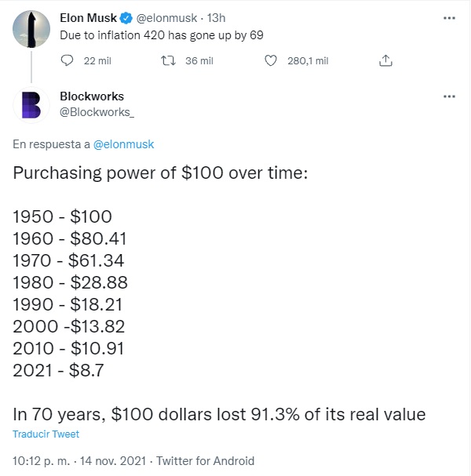The height and width of the screenshot is (476, 471).
Task: Click the Twitter for Android source label
Action: (x=206, y=461)
